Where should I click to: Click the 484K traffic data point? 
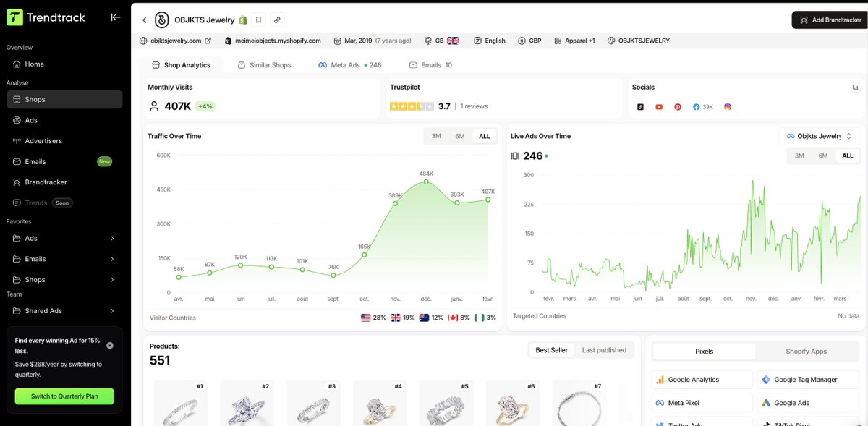[426, 182]
